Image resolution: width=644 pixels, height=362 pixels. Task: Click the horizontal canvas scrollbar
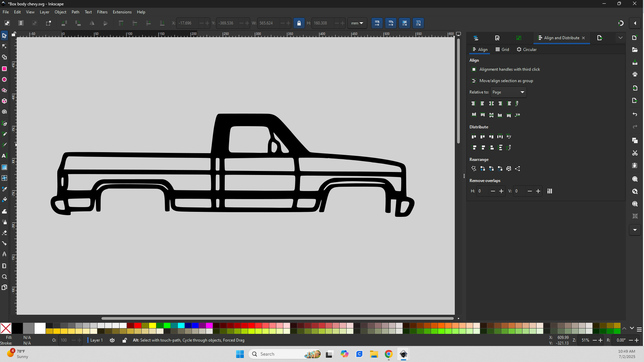[277, 318]
